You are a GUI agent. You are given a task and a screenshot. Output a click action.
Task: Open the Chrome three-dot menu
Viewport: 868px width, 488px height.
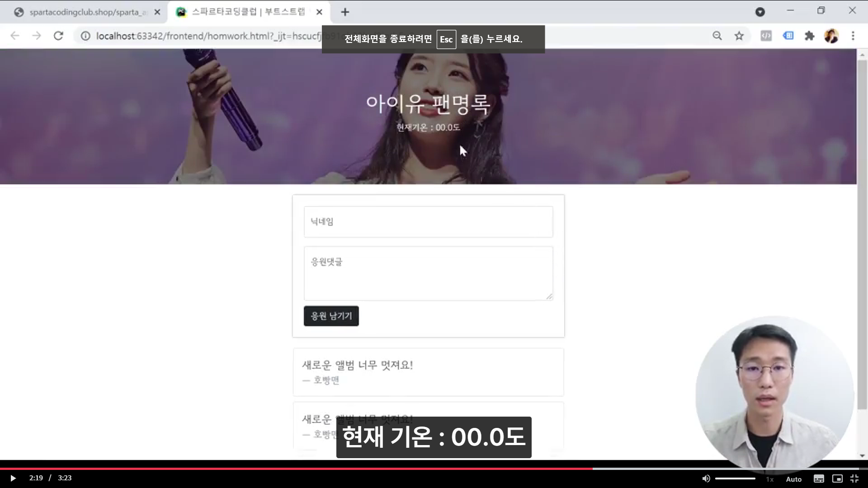[x=853, y=36]
